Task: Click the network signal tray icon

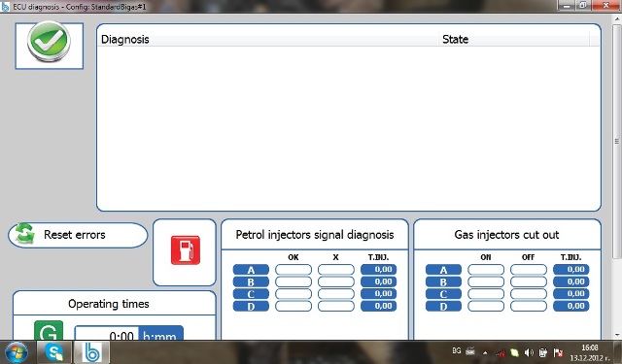Action: [501, 352]
